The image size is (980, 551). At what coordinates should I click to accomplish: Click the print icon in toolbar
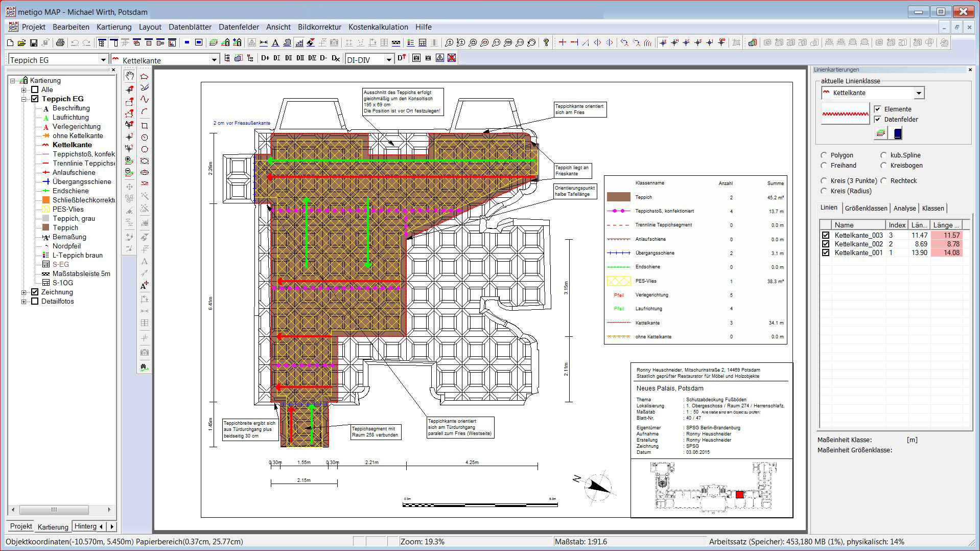click(60, 43)
